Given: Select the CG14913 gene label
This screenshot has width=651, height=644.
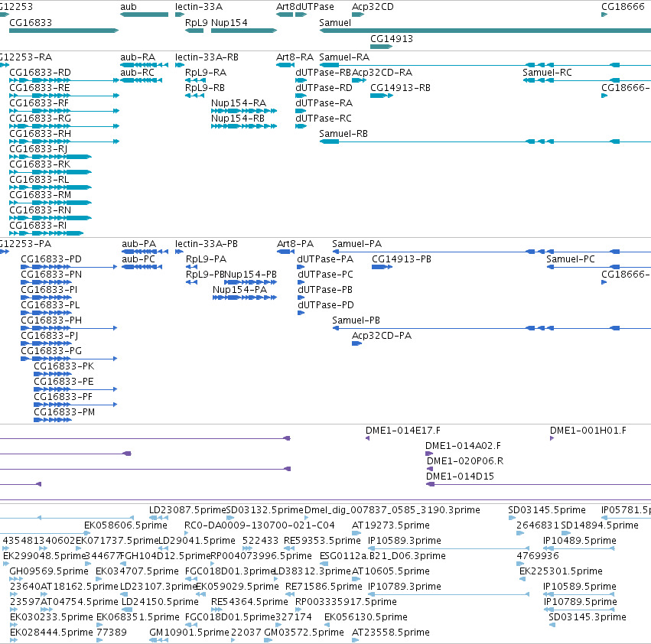Looking at the screenshot, I should [x=392, y=38].
